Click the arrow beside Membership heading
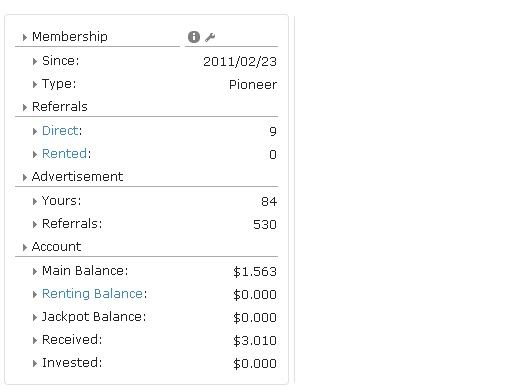 tap(25, 37)
